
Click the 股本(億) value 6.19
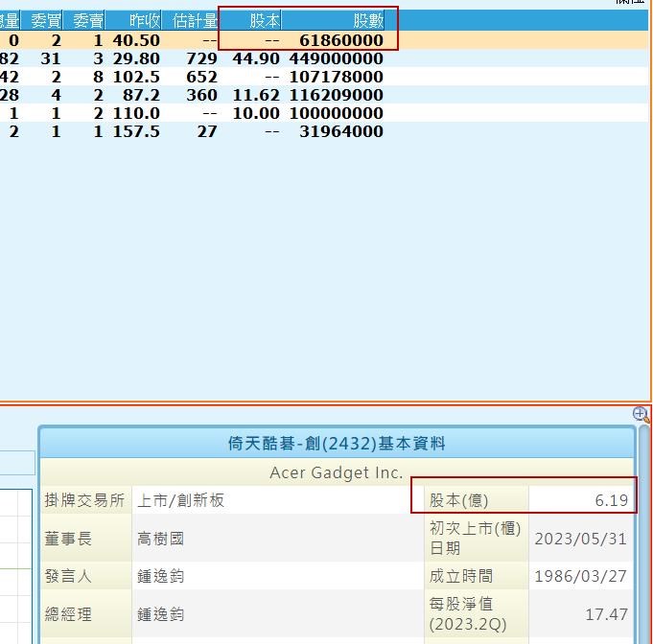pyautogui.click(x=610, y=500)
